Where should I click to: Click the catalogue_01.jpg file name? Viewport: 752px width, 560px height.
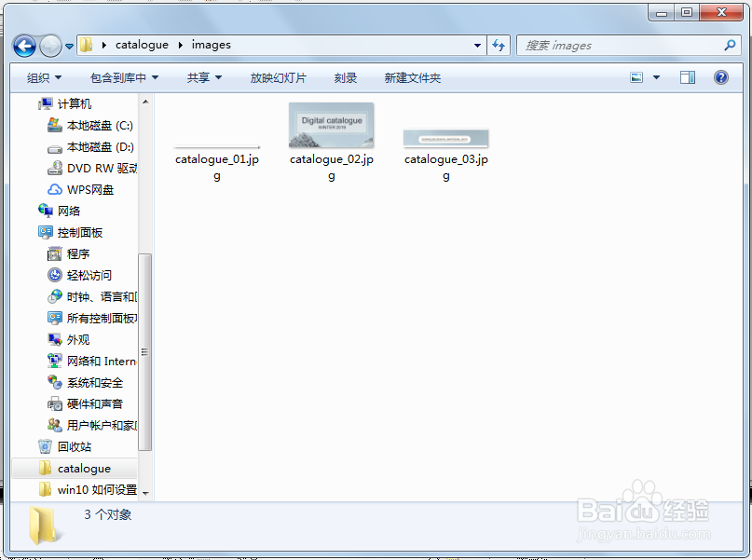[x=217, y=168]
